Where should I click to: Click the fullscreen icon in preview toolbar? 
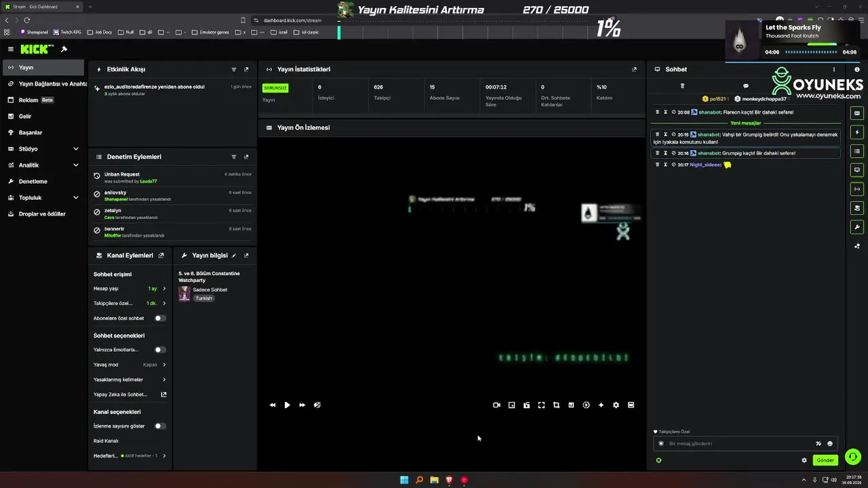tap(541, 405)
